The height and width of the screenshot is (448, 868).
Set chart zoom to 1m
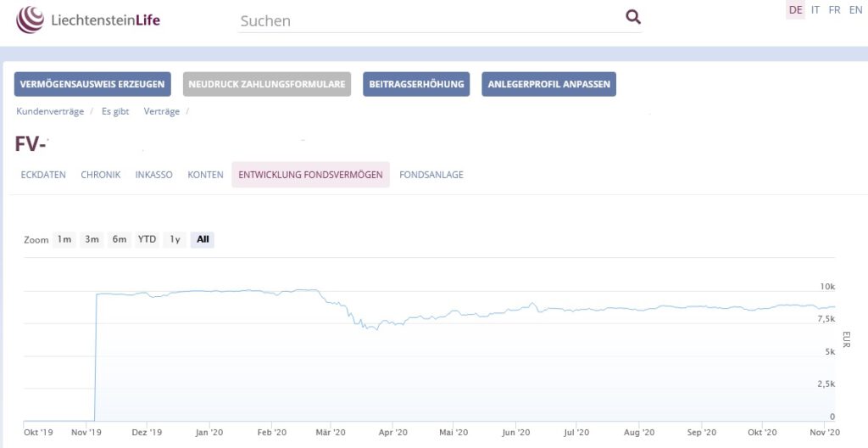[64, 239]
